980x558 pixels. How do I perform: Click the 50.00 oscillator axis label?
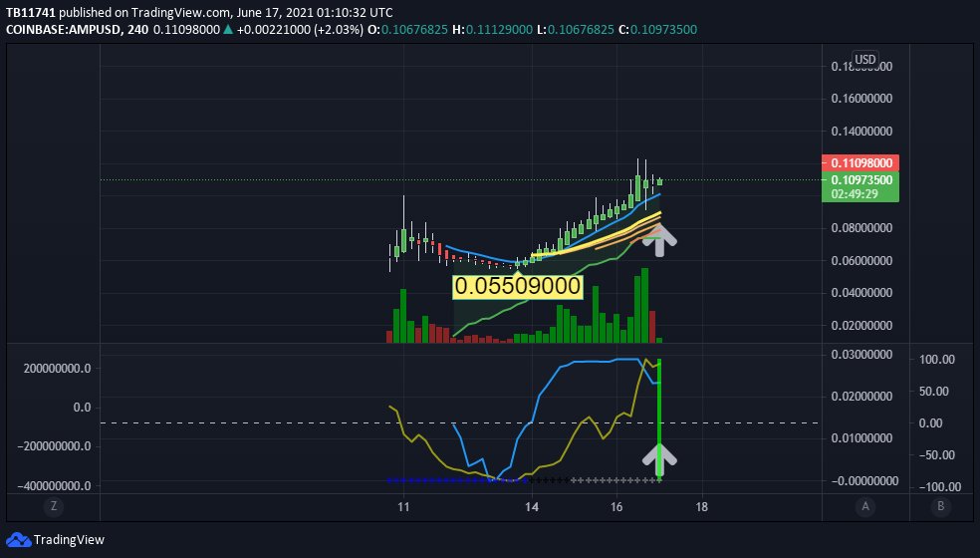click(934, 391)
